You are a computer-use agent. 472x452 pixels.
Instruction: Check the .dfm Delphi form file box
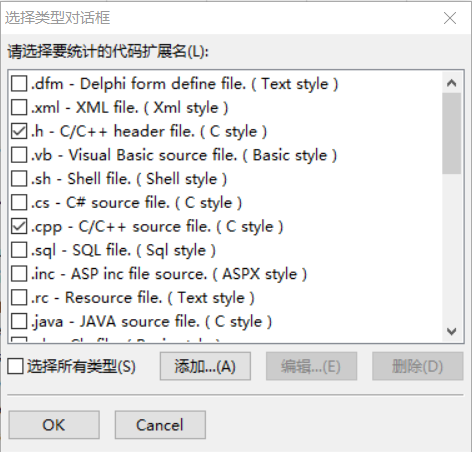[x=19, y=83]
